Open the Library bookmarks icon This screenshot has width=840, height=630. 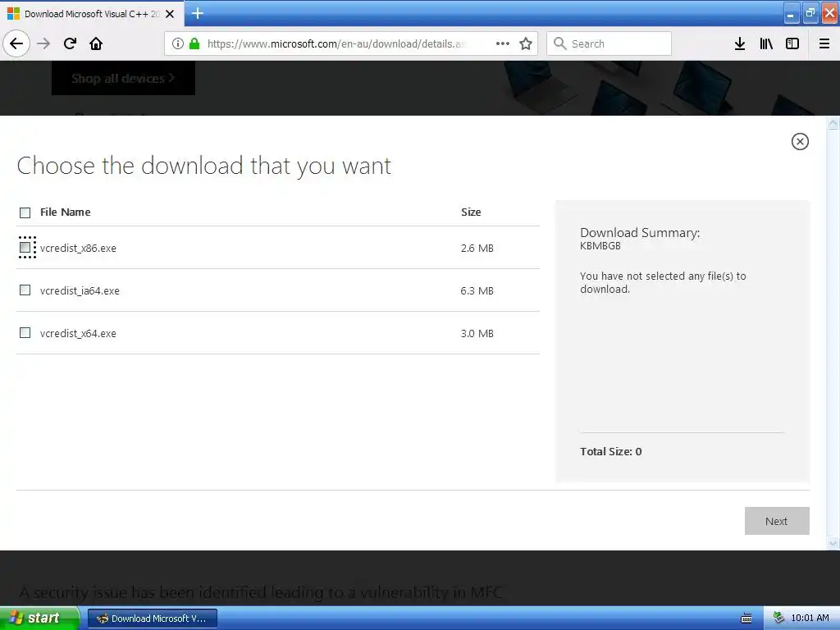click(766, 43)
